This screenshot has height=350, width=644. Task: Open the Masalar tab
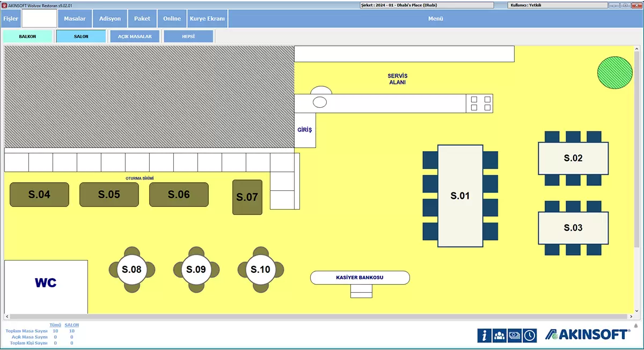coord(75,19)
